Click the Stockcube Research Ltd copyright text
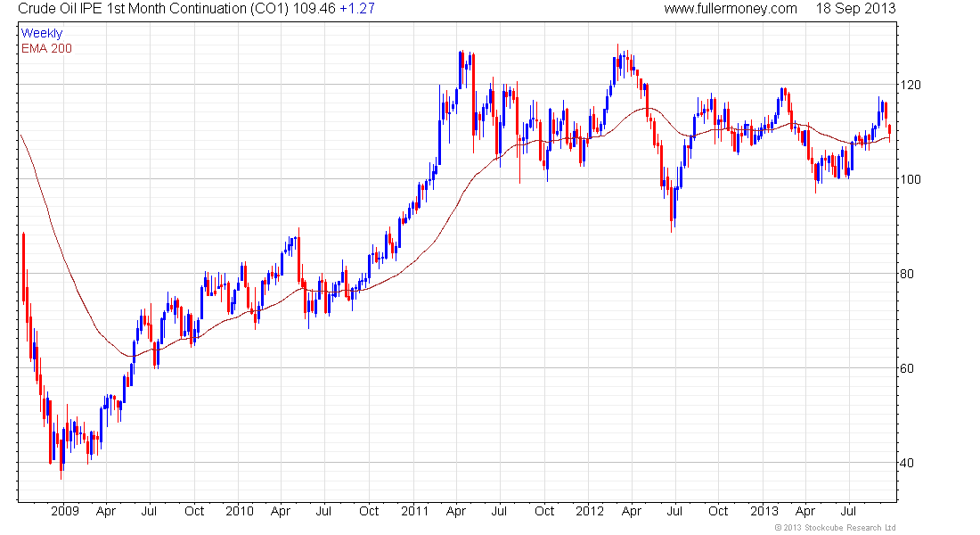 pos(835,528)
